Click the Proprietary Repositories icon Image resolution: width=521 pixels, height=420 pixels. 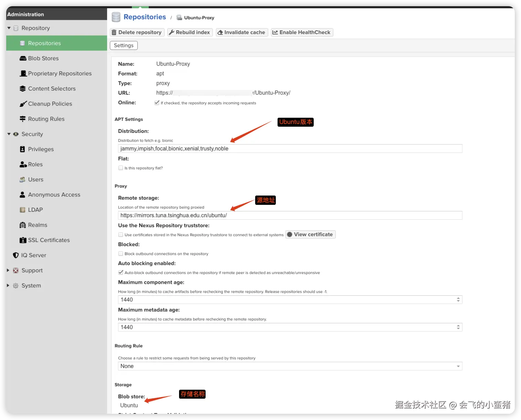(x=23, y=74)
